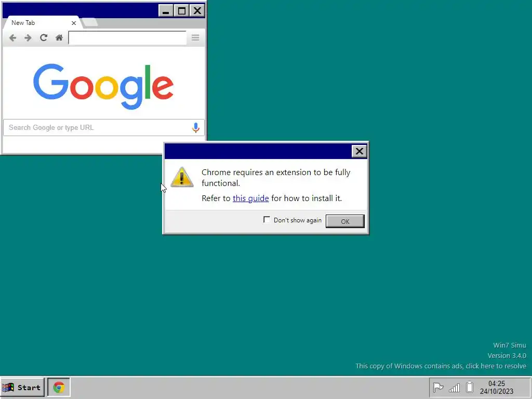Open the home page icon in Chrome

59,37
